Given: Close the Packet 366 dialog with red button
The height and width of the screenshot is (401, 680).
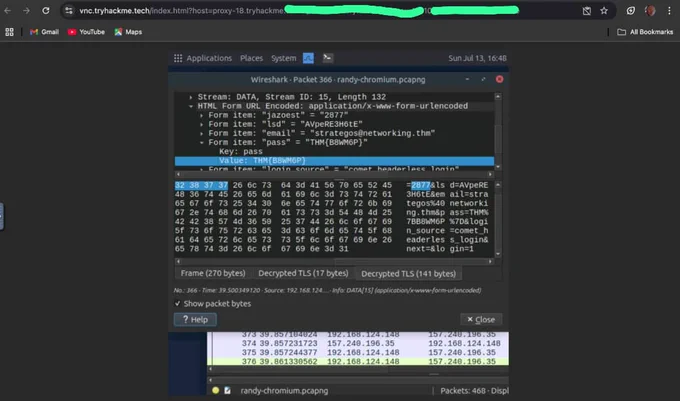Looking at the screenshot, I should coord(500,79).
